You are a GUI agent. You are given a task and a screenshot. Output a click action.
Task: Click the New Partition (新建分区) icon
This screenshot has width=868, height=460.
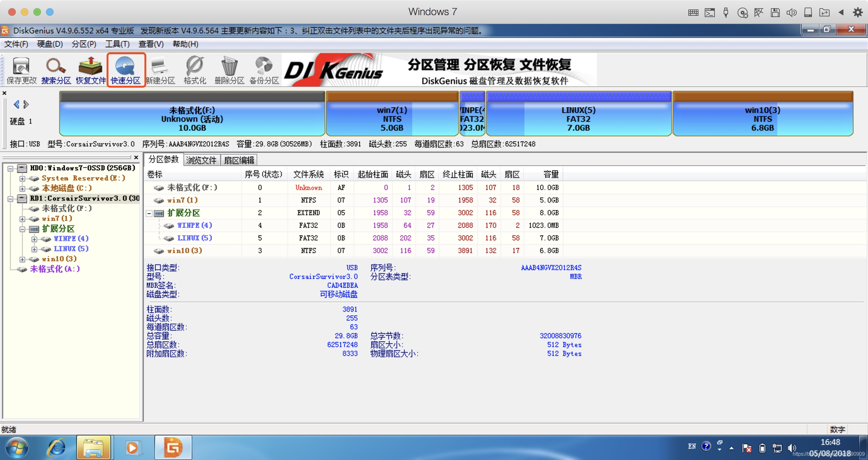[x=160, y=70]
